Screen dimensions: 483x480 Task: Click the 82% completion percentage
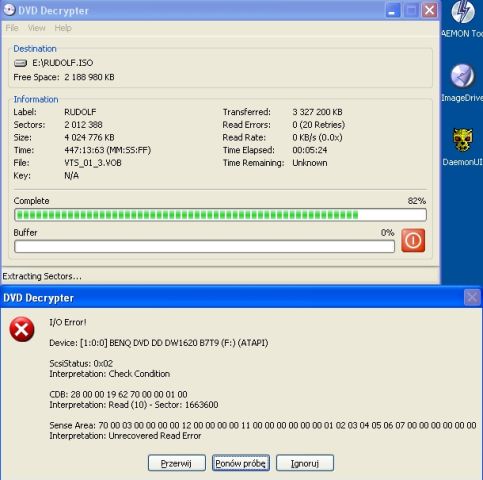[417, 201]
